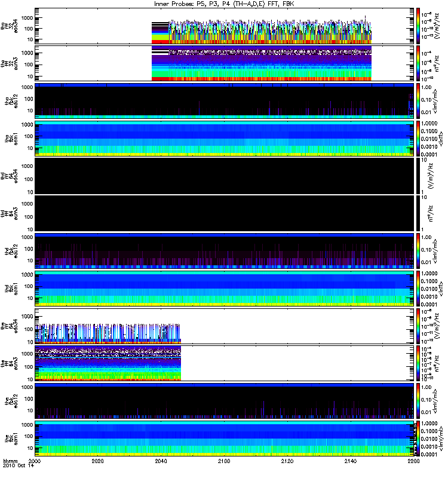Click the color bar of the fbk scm1 panel
Viewport: 448px width, 478px height.
click(418, 439)
